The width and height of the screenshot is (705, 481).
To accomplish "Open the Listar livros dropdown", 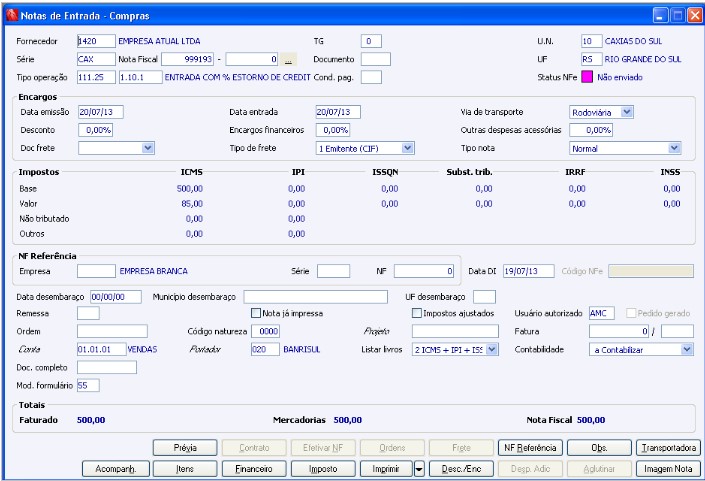I will tap(491, 349).
